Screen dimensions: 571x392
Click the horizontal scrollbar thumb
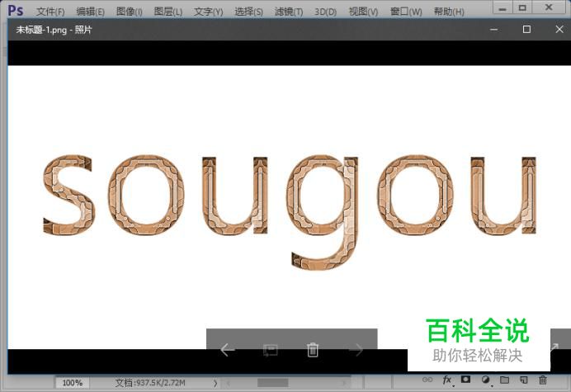273,383
